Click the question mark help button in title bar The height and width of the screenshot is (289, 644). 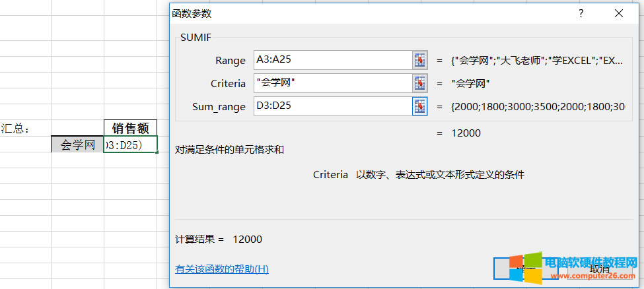pyautogui.click(x=581, y=13)
